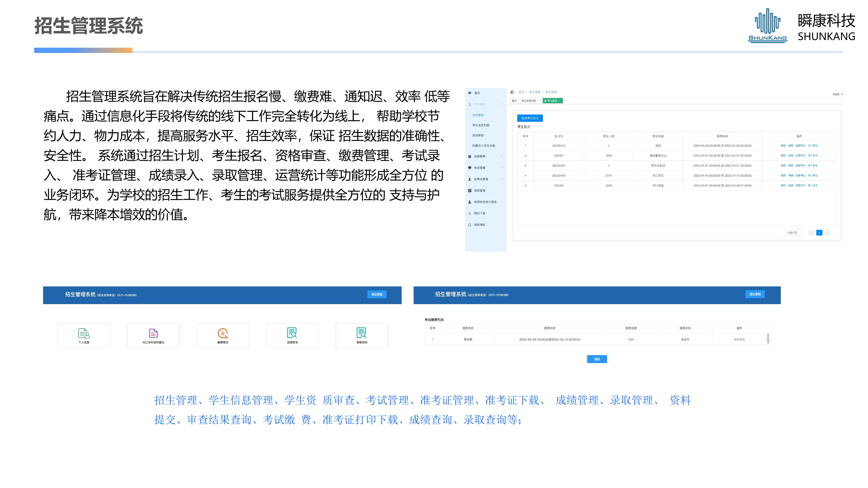868x488 pixels.
Task: Click the 首页 breadcrumb link
Action: [521, 92]
